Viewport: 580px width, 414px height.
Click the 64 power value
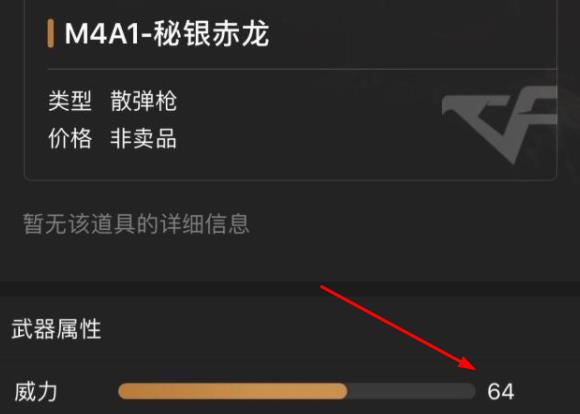(500, 391)
